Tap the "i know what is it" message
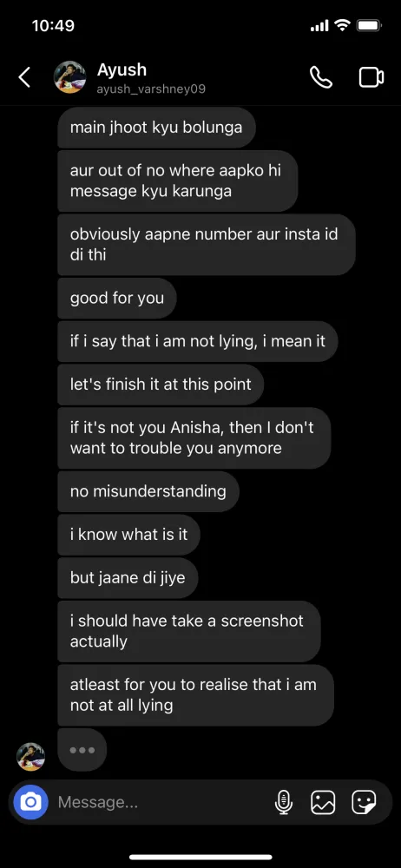 point(128,534)
